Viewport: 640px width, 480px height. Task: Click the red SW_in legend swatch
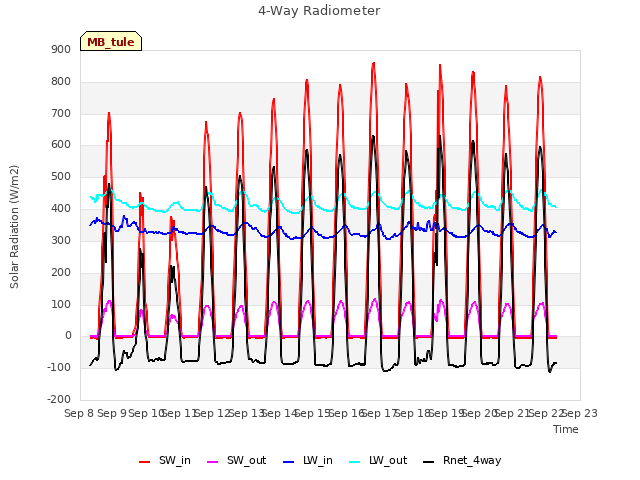(x=144, y=462)
